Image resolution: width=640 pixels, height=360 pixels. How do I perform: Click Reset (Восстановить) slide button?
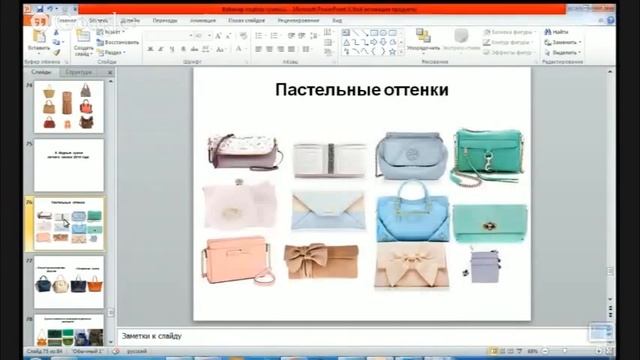coord(118,42)
